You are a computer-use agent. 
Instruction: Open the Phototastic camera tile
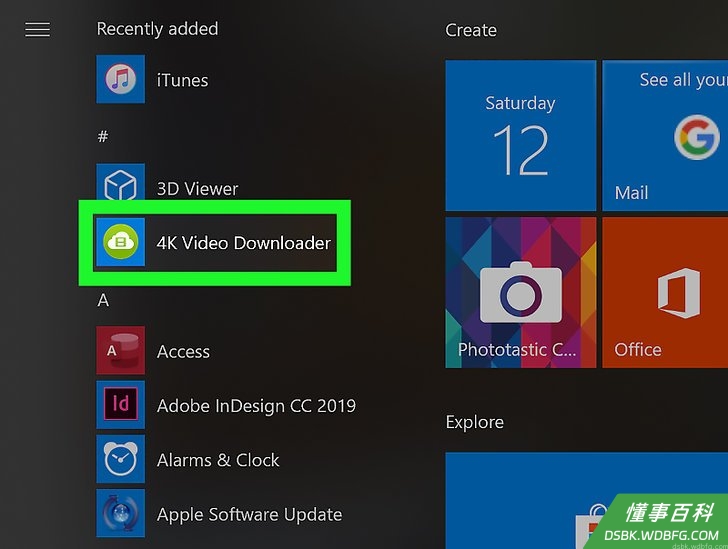[x=520, y=293]
